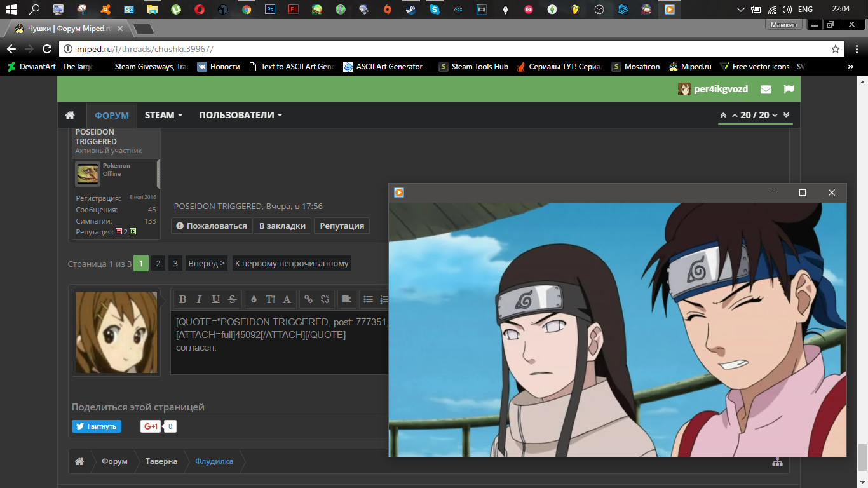Open the Steam taskbar icon

[x=410, y=10]
